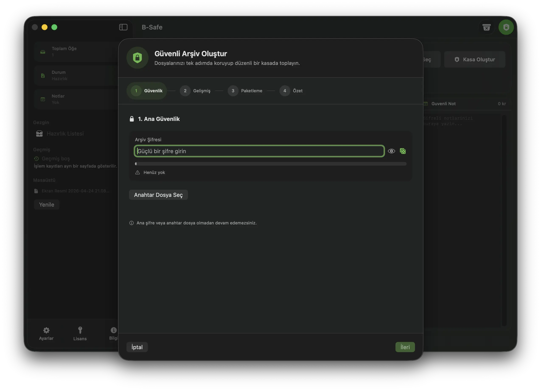541x392 pixels.
Task: Show password with the eye icon
Action: (x=391, y=151)
